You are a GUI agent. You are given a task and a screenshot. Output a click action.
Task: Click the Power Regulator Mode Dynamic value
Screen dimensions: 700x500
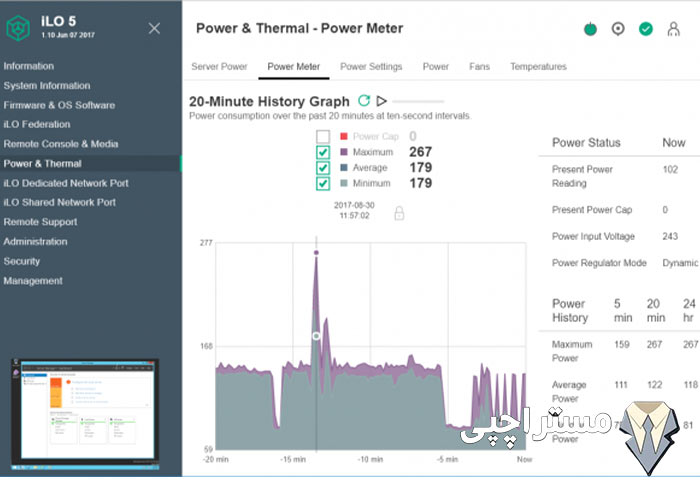coord(680,263)
